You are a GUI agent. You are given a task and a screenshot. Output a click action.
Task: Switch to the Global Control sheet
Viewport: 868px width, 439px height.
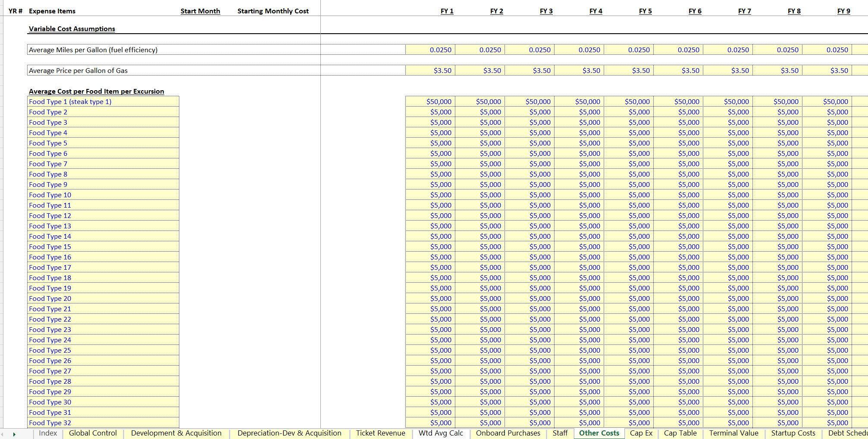(93, 433)
